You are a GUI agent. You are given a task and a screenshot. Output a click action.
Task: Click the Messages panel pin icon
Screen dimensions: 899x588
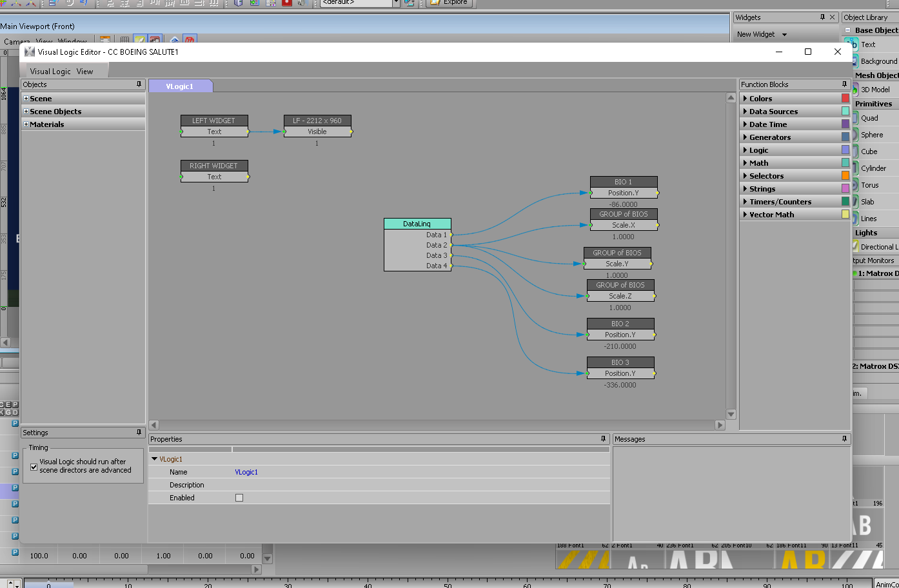click(x=844, y=439)
